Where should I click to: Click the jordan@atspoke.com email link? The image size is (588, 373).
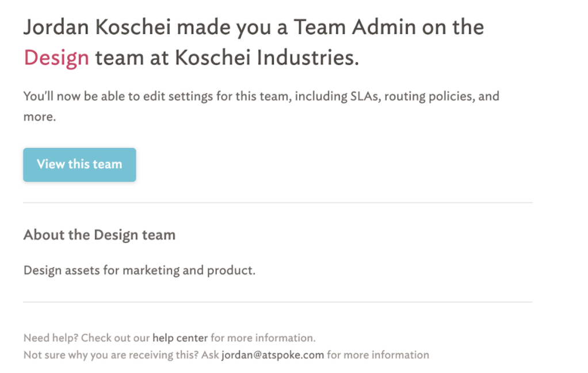(273, 355)
